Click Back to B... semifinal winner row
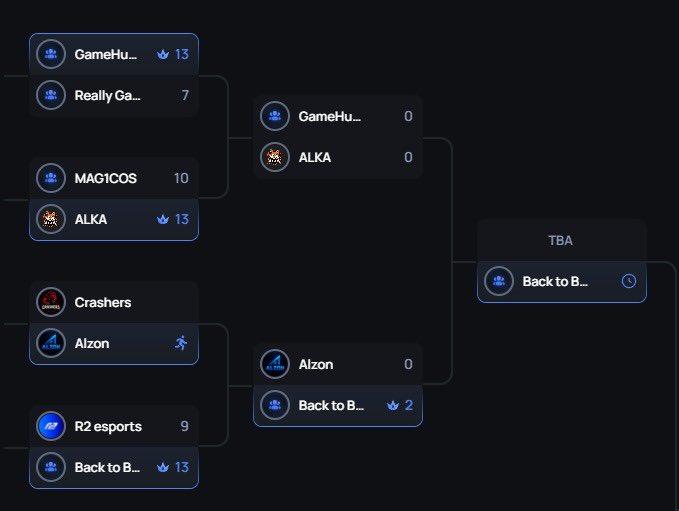679x511 pixels. [337, 405]
